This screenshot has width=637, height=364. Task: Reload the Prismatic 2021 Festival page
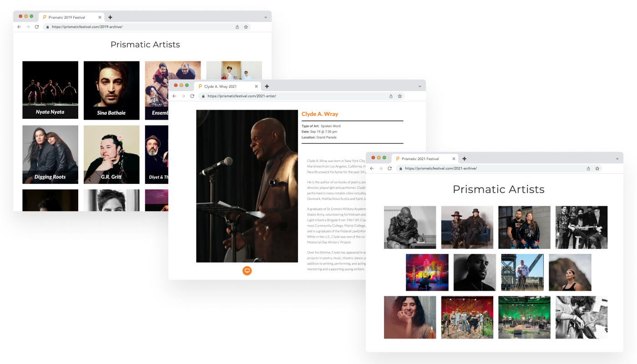390,168
